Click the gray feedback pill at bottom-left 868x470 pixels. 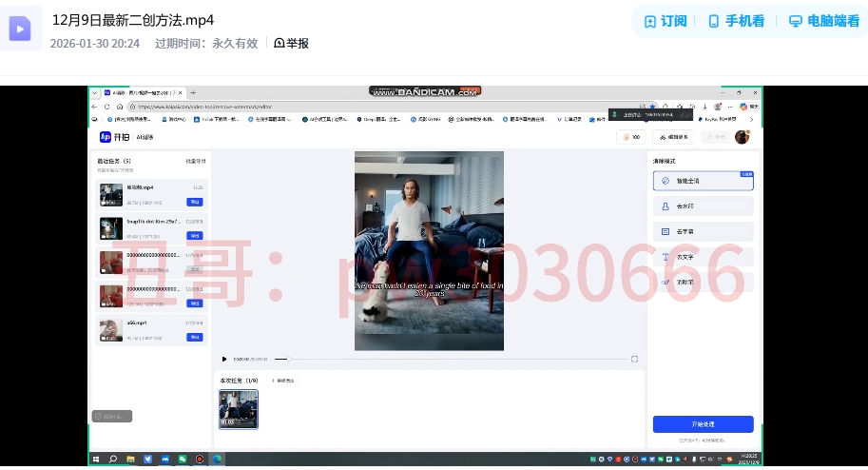pos(112,416)
